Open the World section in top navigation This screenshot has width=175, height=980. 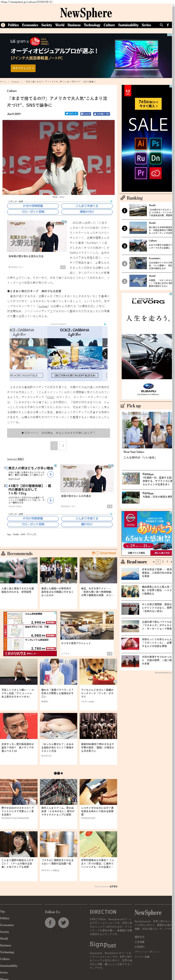click(x=60, y=25)
